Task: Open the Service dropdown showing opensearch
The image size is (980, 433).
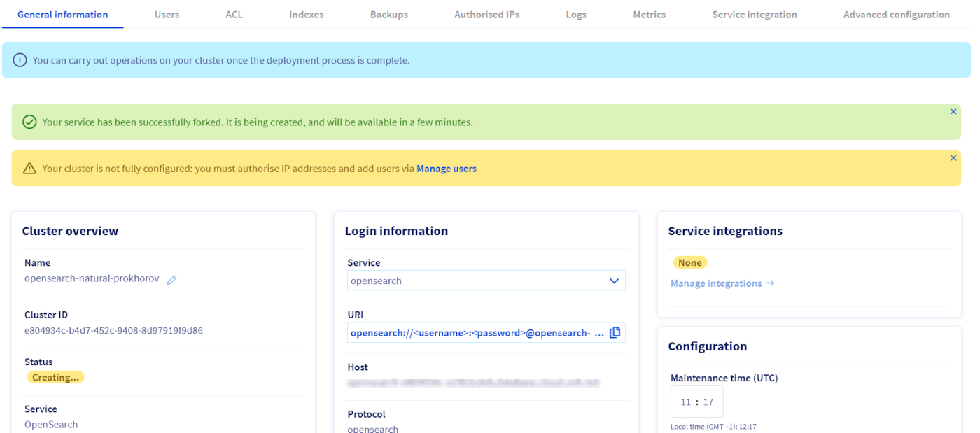Action: coord(476,281)
